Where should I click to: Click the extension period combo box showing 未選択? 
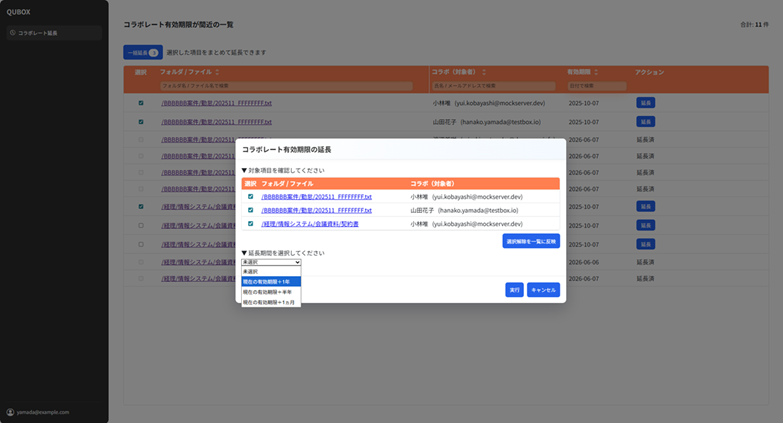[x=271, y=262]
